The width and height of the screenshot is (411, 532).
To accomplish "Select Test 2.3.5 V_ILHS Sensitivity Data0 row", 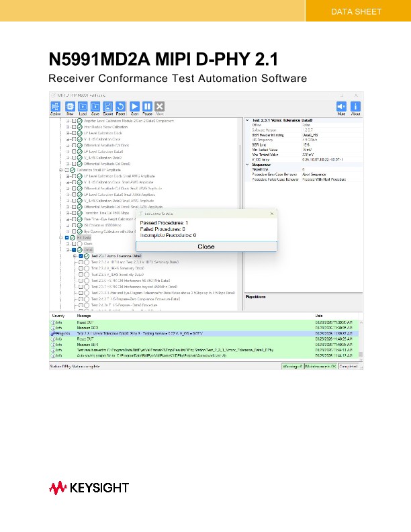I will (118, 275).
